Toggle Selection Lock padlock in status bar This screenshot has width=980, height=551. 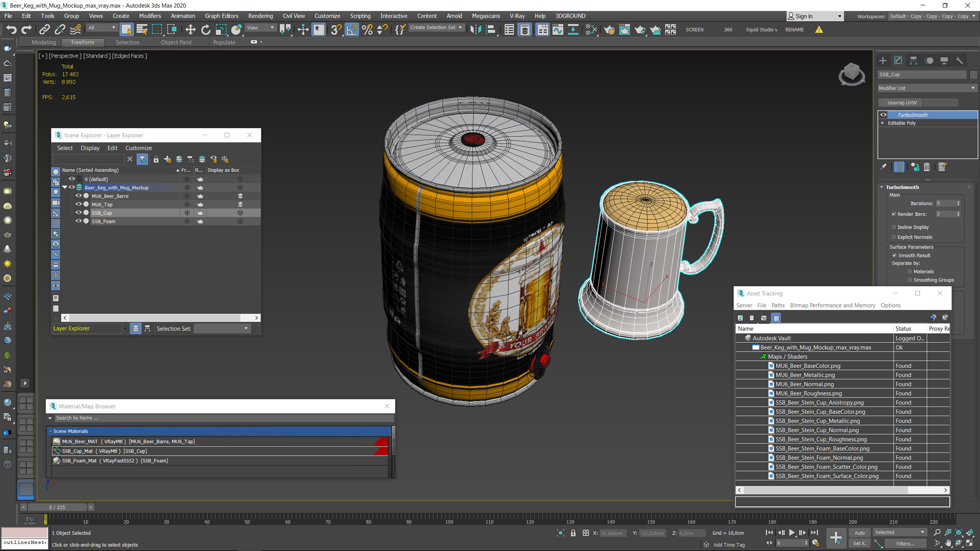tap(573, 533)
